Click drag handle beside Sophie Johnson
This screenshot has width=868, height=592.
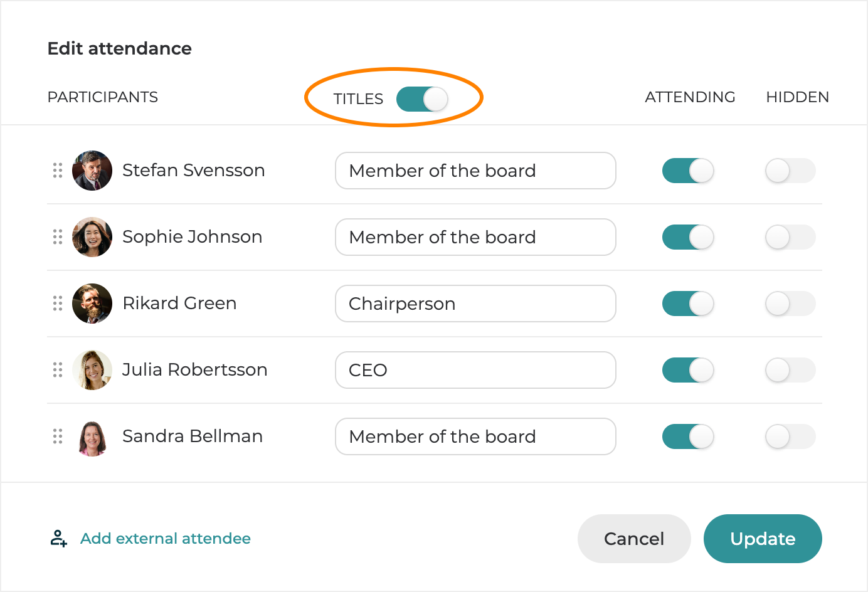(x=58, y=237)
